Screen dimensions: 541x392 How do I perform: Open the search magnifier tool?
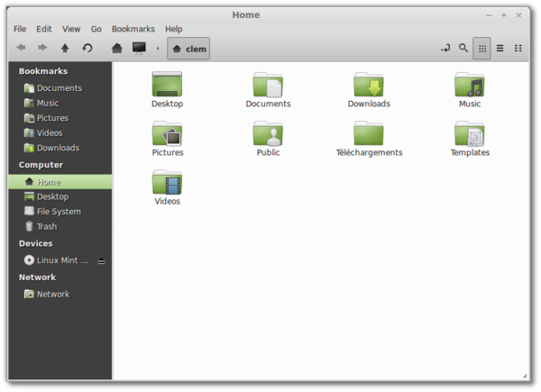tap(463, 48)
